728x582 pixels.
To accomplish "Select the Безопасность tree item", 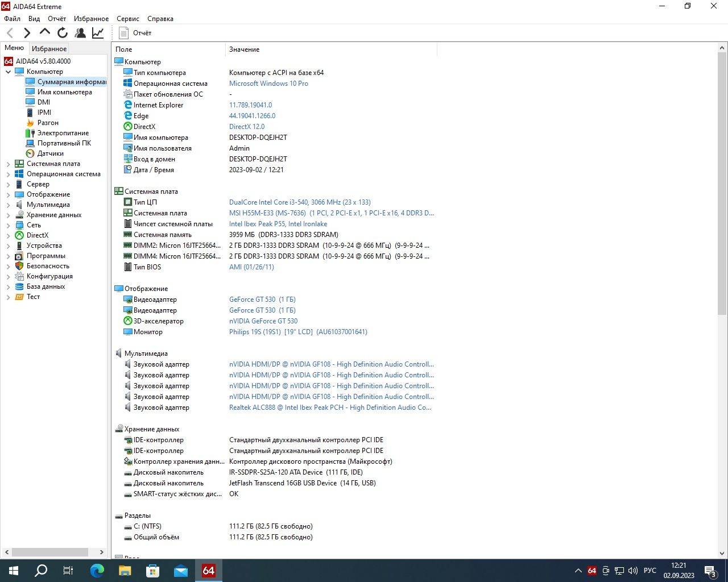I will pyautogui.click(x=48, y=266).
